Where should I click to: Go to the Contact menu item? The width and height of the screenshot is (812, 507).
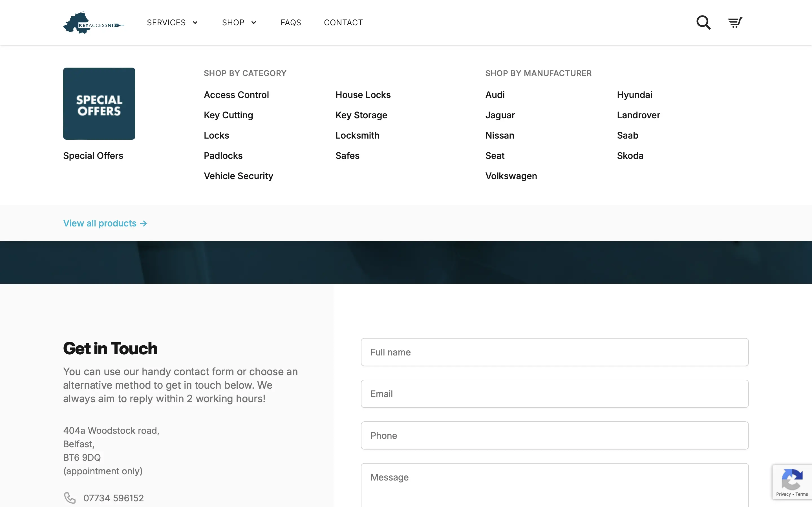(343, 23)
